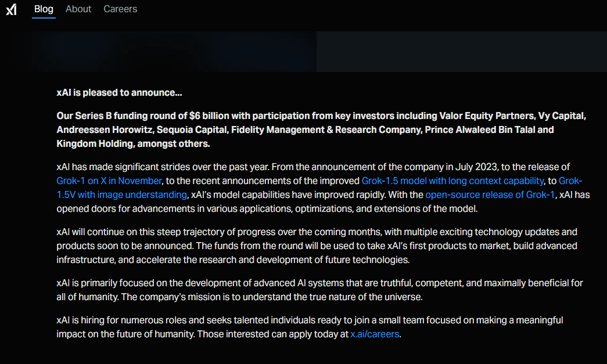
Task: Open 'Grok-1.5 model with long context capability' link
Action: 452,181
